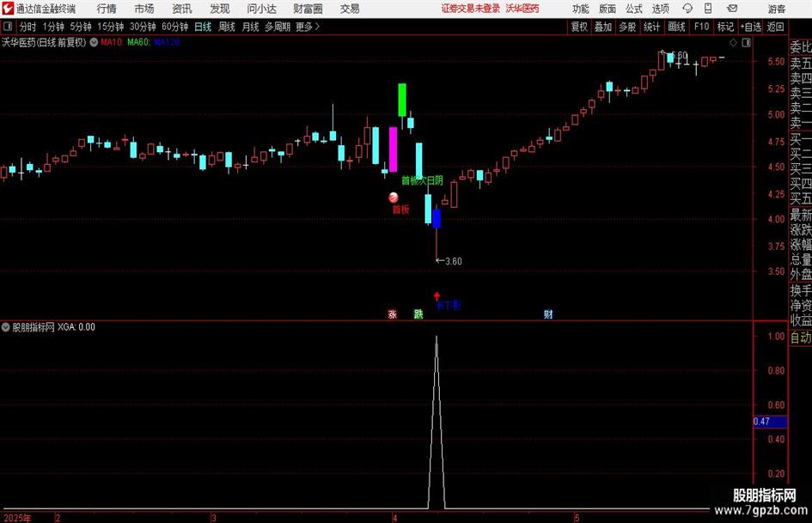
Task: Open the 多周期 multi-period view
Action: pyautogui.click(x=278, y=27)
